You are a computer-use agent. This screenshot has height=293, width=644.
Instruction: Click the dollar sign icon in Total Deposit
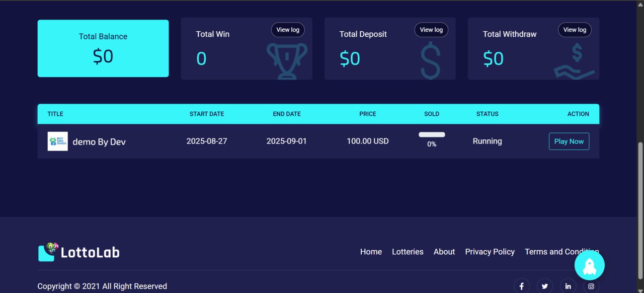point(430,61)
